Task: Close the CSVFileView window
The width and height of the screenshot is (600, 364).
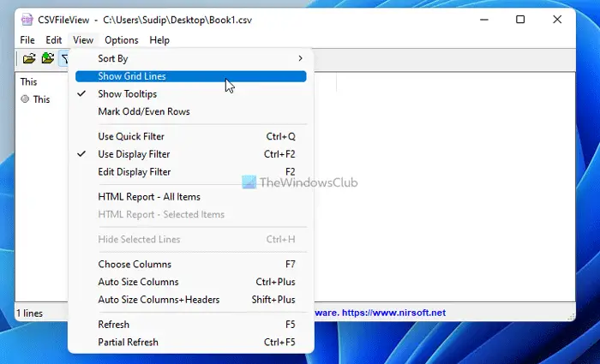Action: coord(557,20)
